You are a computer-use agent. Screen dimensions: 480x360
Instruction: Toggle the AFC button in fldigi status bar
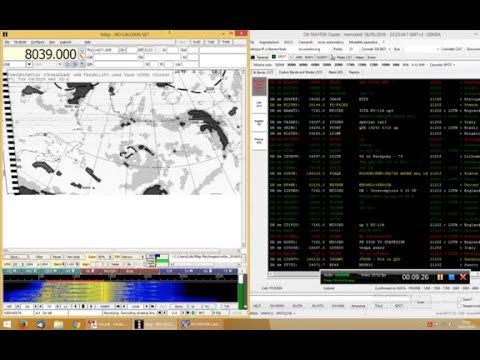(x=202, y=313)
